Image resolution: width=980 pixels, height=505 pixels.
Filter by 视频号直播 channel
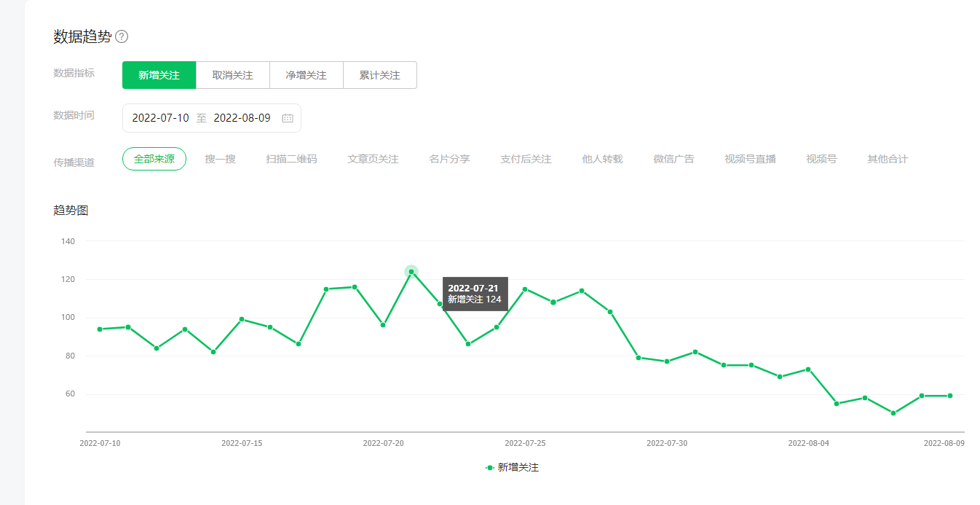click(751, 159)
